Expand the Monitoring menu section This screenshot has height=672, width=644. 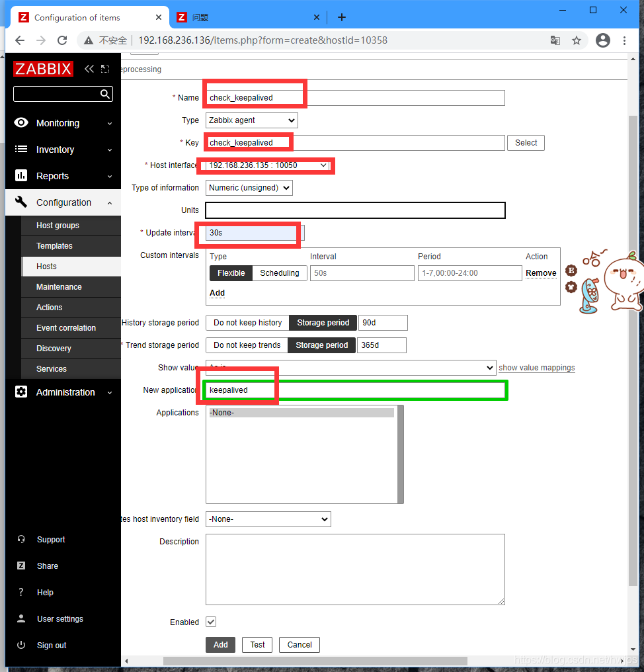pyautogui.click(x=63, y=123)
